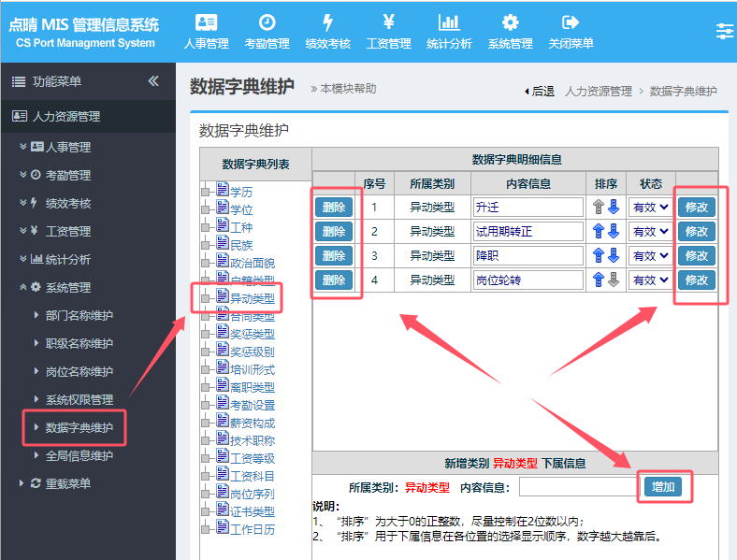Select 离职类型 in dictionary tree
Image resolution: width=737 pixels, height=560 pixels.
(x=252, y=387)
